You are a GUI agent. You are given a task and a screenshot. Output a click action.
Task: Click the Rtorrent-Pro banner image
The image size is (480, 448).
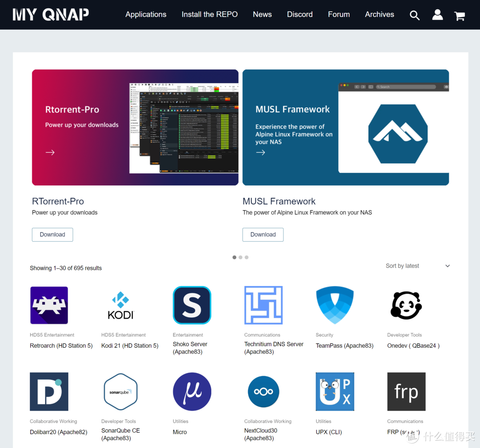[x=135, y=127]
